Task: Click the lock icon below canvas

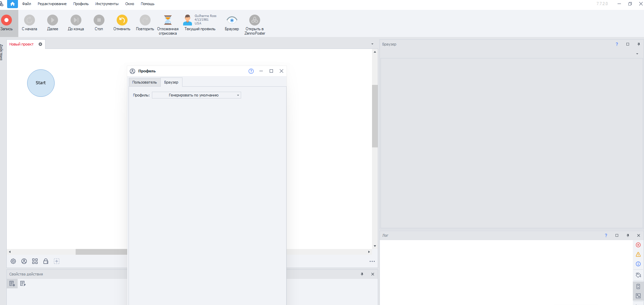Action: click(x=46, y=261)
